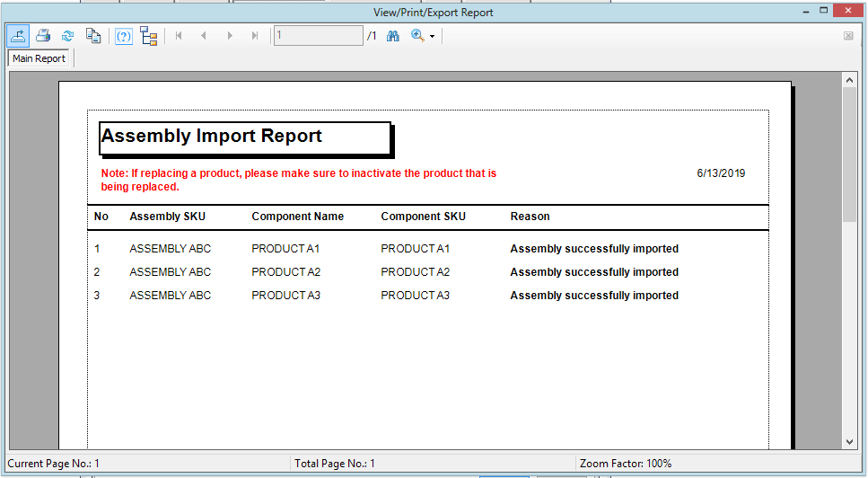This screenshot has height=478, width=868.
Task: Jump to the last page arrow
Action: coord(255,36)
